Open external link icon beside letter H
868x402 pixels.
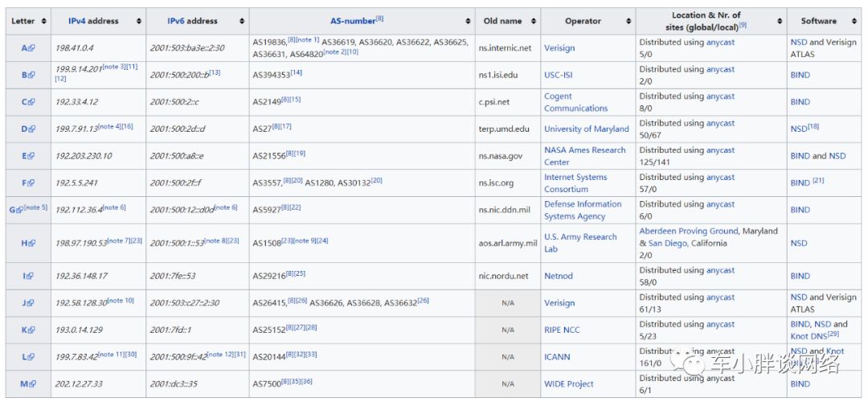(32, 243)
